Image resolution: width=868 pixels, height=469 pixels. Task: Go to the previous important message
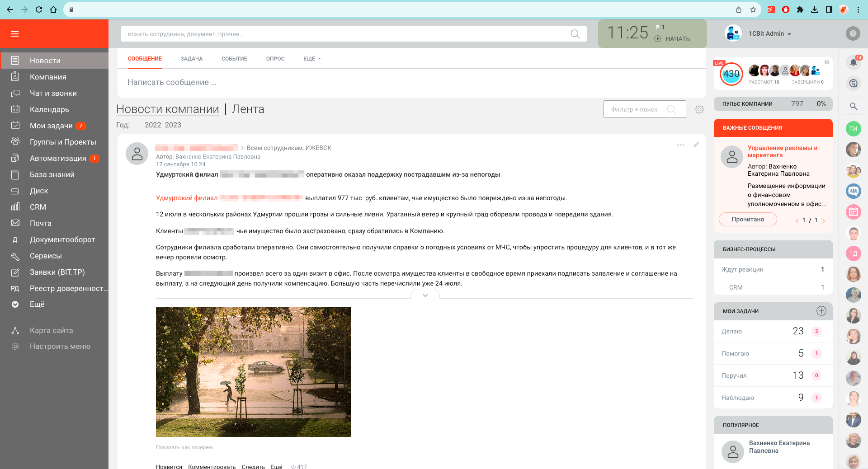pos(797,220)
